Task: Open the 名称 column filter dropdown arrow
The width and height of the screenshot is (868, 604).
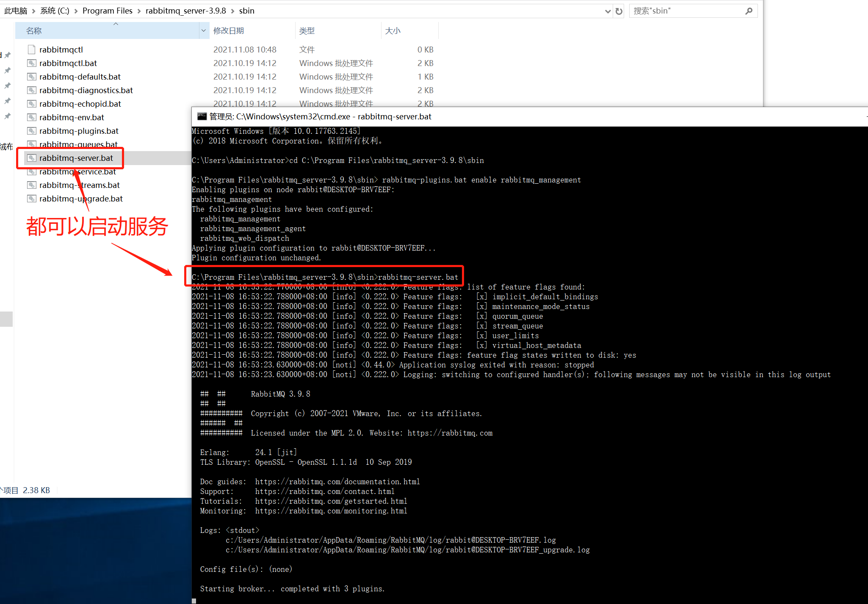Action: pyautogui.click(x=204, y=30)
